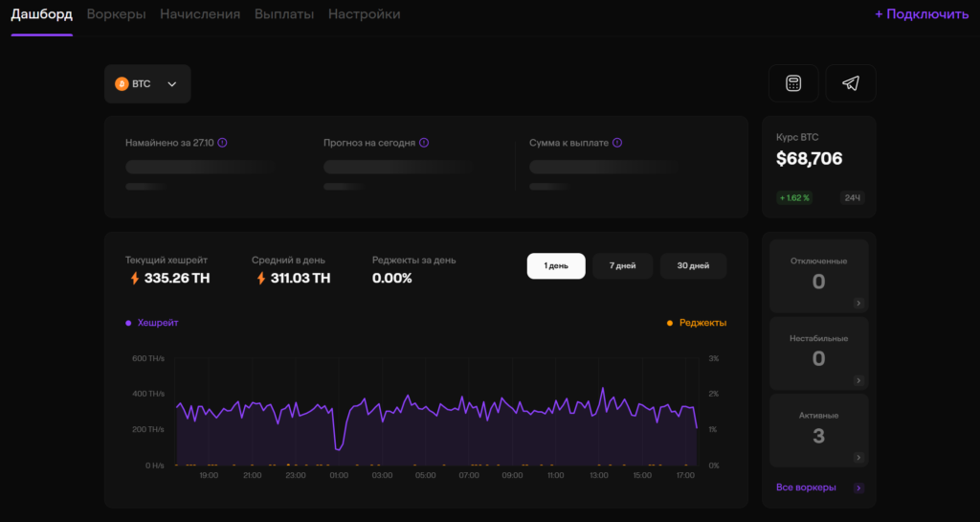Go to the Воркеры tab
The width and height of the screenshot is (980, 522).
pos(116,14)
